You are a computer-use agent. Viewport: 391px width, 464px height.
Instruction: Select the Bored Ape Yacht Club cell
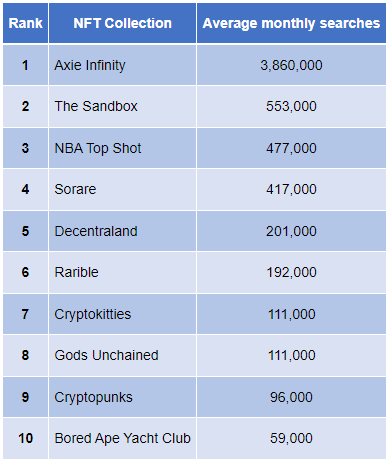[122, 438]
